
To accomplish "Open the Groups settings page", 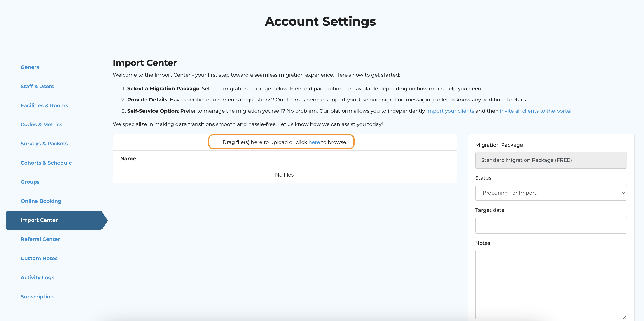I will [30, 182].
